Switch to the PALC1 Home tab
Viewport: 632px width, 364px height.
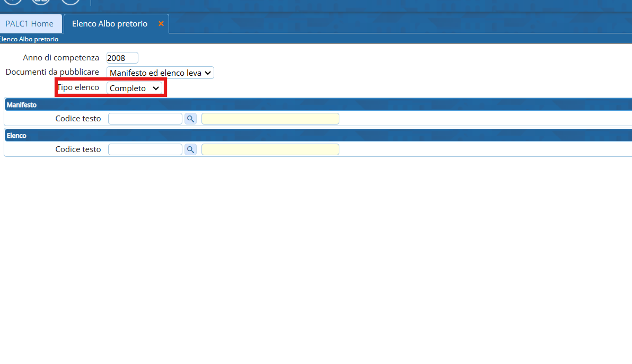coord(30,24)
